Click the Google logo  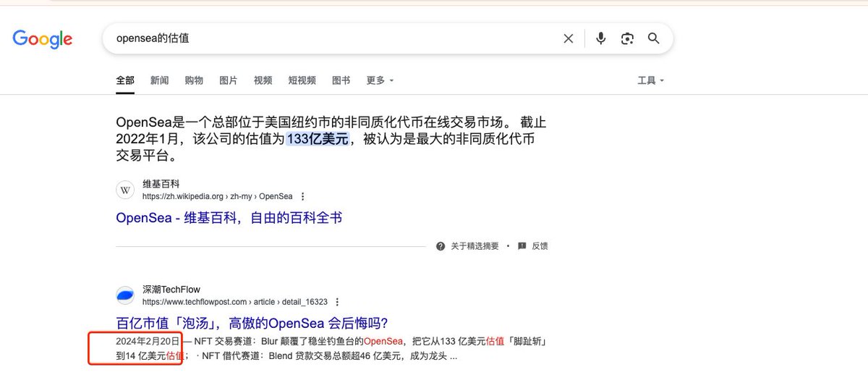[43, 38]
